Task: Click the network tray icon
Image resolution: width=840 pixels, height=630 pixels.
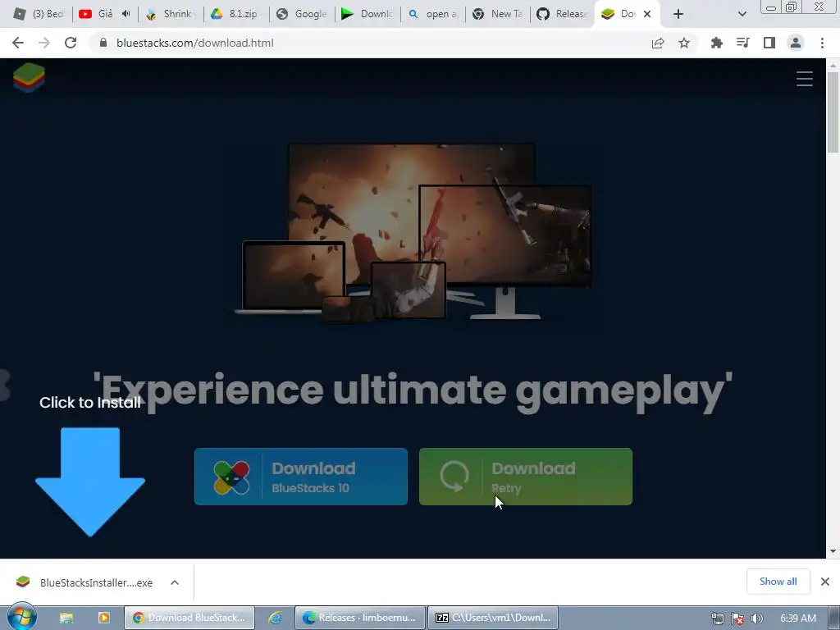Action: click(717, 619)
